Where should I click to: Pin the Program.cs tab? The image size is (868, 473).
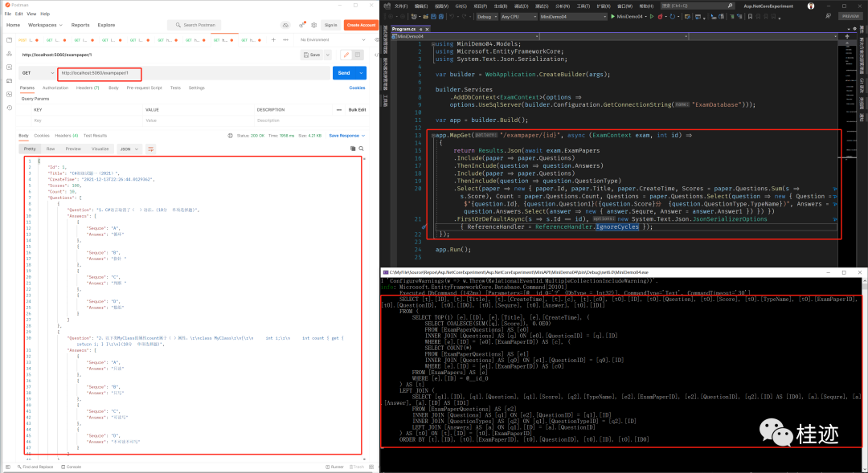(420, 29)
